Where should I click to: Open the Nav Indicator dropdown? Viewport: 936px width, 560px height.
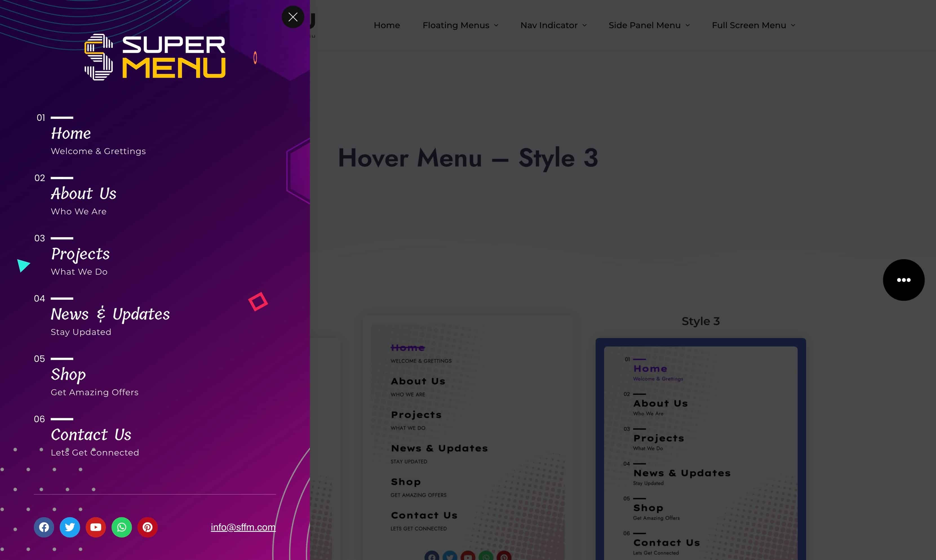(553, 25)
